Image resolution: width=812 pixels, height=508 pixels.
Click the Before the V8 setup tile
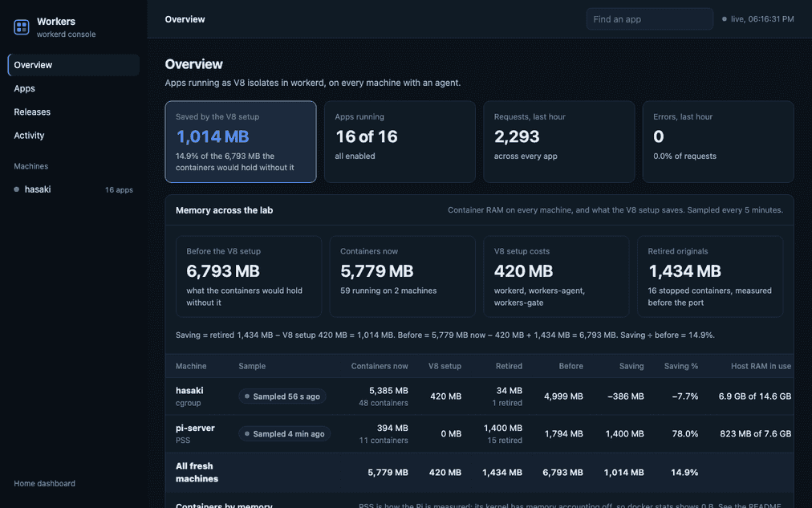[249, 277]
